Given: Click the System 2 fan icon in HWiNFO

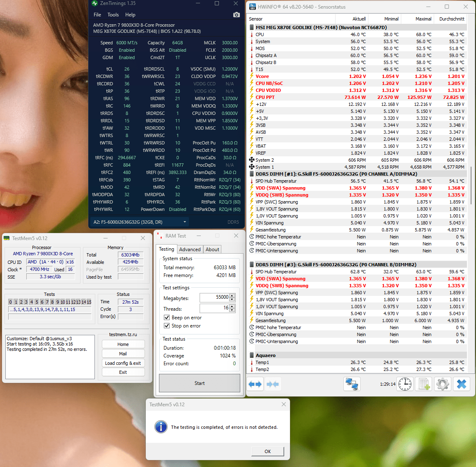Looking at the screenshot, I should click(252, 160).
